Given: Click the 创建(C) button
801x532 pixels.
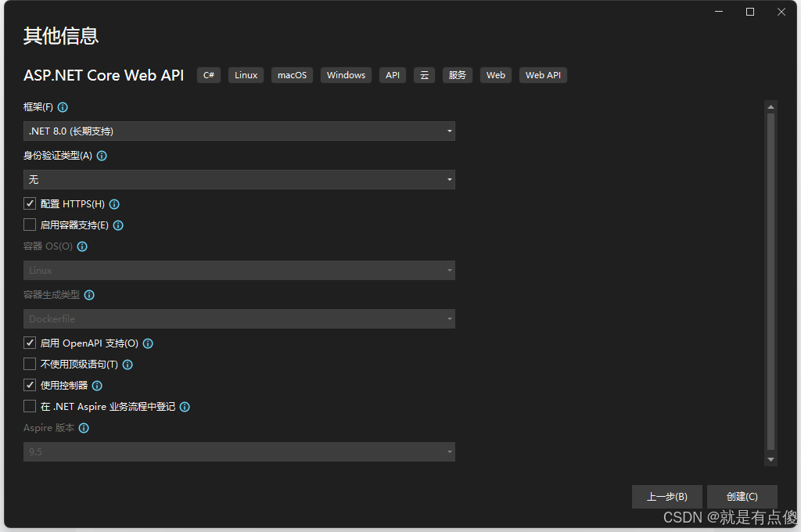Looking at the screenshot, I should pyautogui.click(x=742, y=497).
